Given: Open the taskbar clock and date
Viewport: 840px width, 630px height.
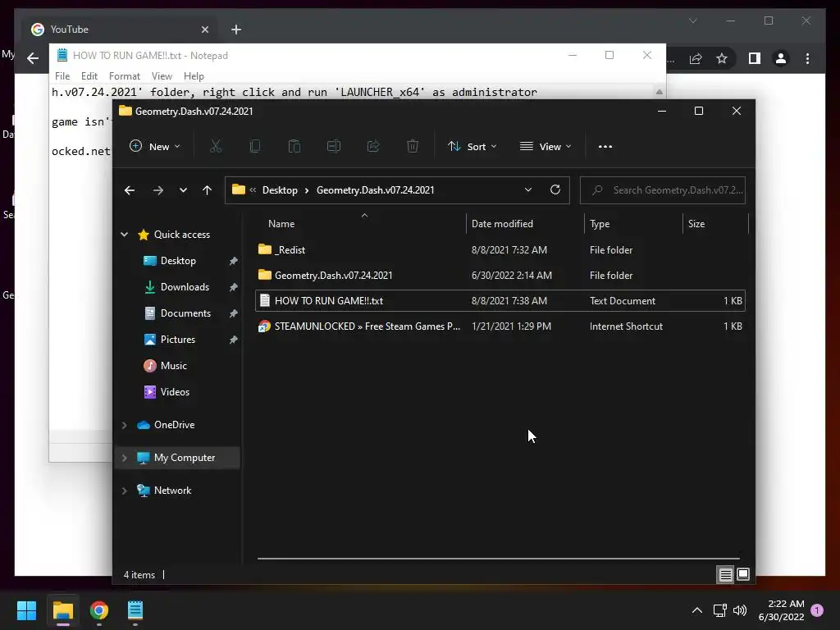Looking at the screenshot, I should (x=781, y=610).
